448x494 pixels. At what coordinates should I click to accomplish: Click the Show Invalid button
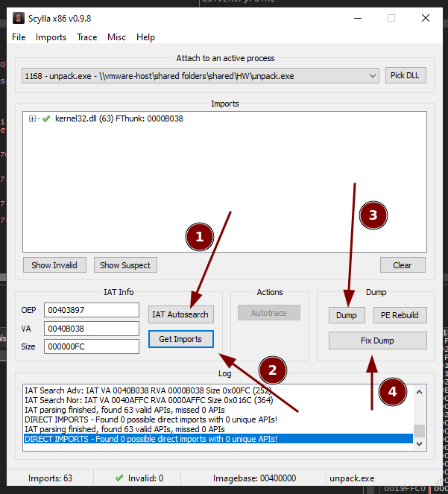54,265
